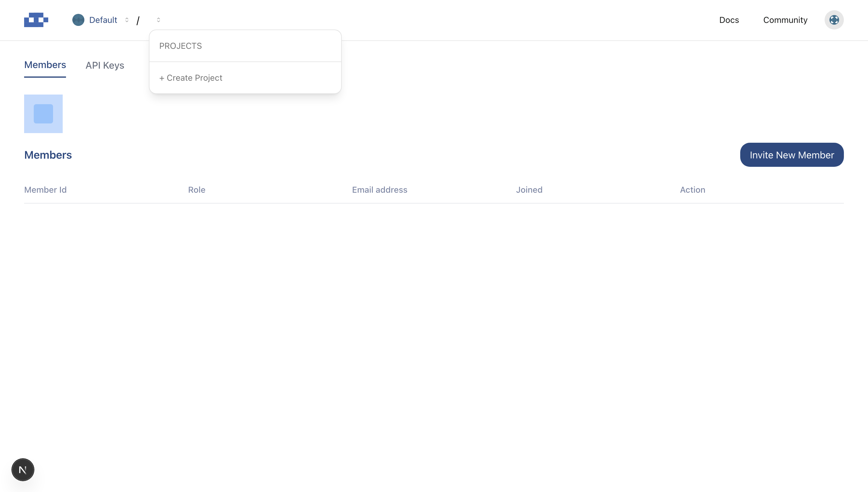Switch to the Members tab

click(x=45, y=65)
